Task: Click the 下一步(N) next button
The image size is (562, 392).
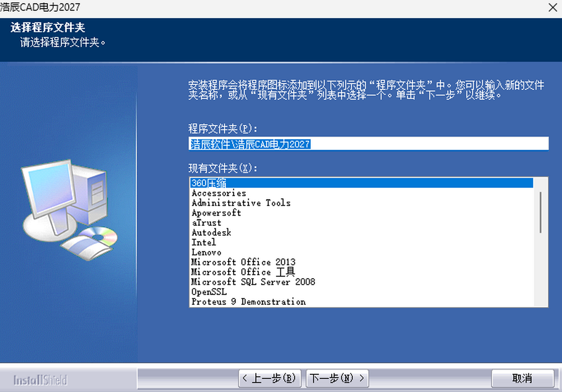Action: coord(338,378)
